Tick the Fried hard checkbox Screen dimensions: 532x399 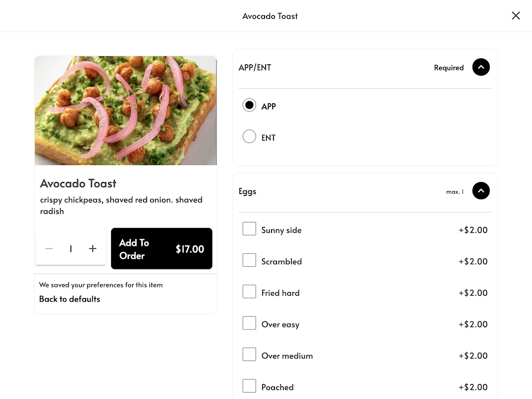point(249,292)
